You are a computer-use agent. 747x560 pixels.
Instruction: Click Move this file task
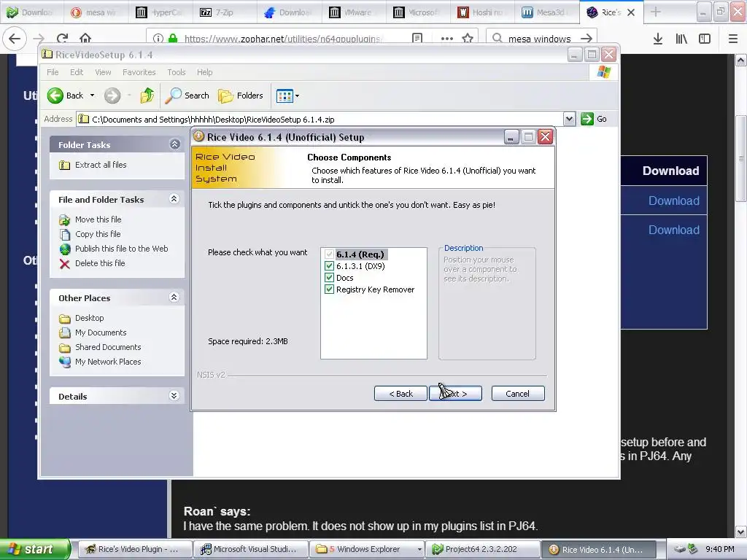90,219
